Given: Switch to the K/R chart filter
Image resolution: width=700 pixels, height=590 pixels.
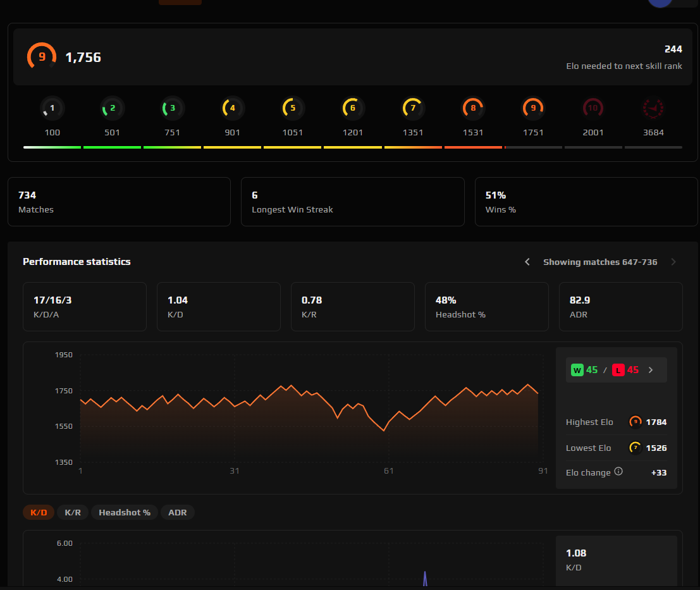Looking at the screenshot, I should pyautogui.click(x=72, y=512).
